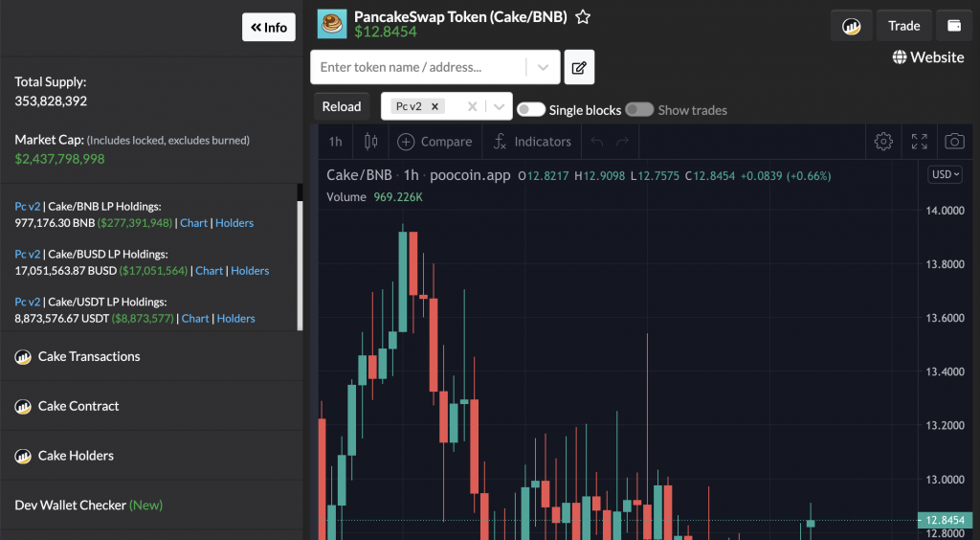The height and width of the screenshot is (540, 980).
Task: Open Holders link for Cake/BUSD LP
Action: 250,271
